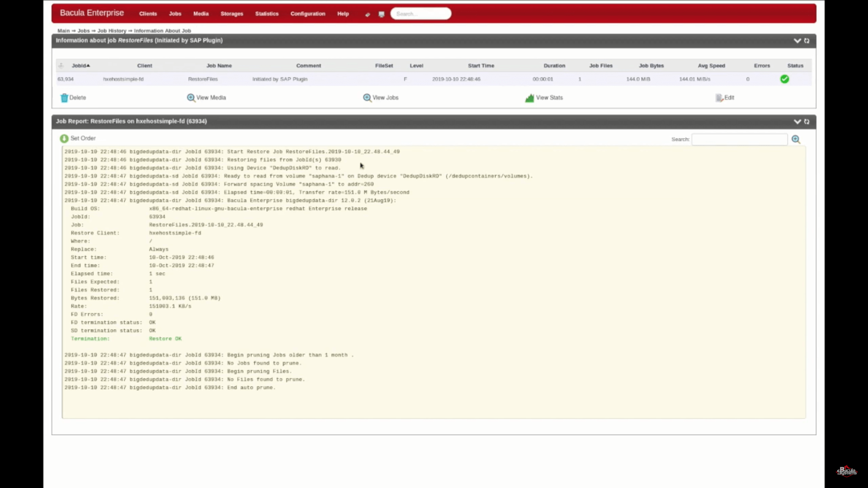The height and width of the screenshot is (488, 868).
Task: Click client hxehostsimple-fd cell
Action: pos(123,79)
